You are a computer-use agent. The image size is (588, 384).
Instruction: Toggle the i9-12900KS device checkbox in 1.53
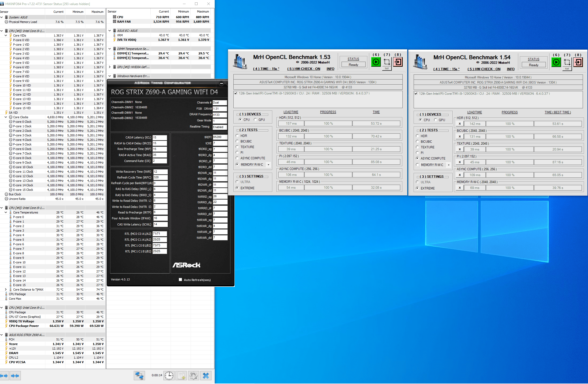[x=236, y=93]
